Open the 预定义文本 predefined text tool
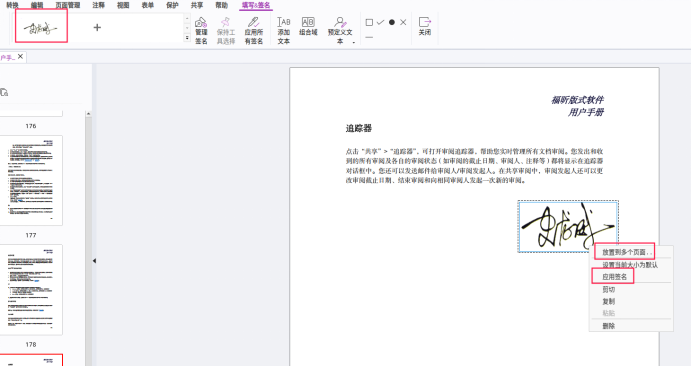The width and height of the screenshot is (692, 367). (340, 31)
